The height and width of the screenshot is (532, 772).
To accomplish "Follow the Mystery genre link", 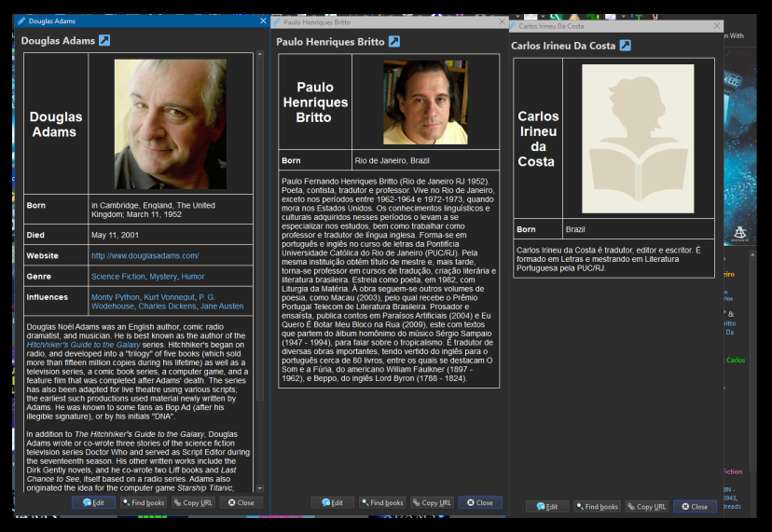I will [163, 277].
